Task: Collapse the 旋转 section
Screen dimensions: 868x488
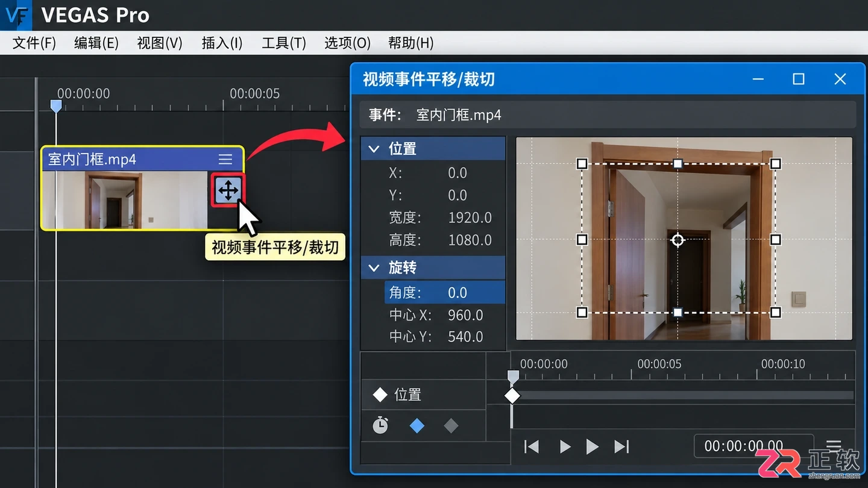Action: [374, 267]
